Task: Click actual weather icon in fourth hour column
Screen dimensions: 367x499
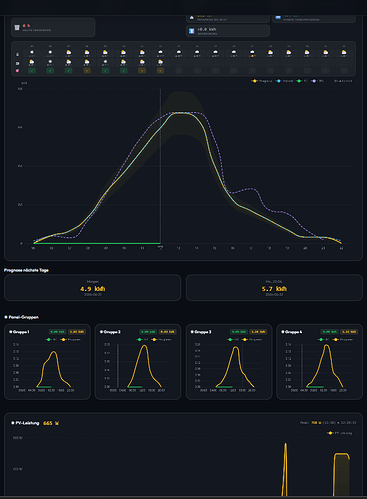Action: pos(87,62)
